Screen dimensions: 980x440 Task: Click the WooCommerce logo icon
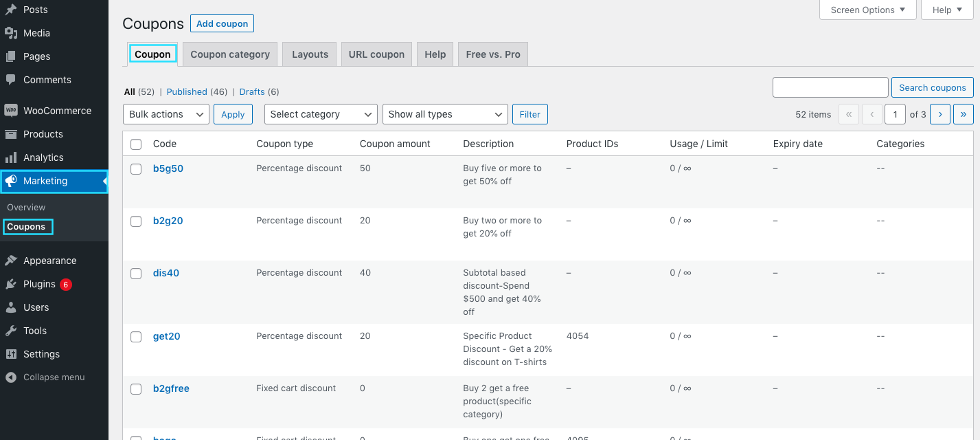pyautogui.click(x=11, y=111)
